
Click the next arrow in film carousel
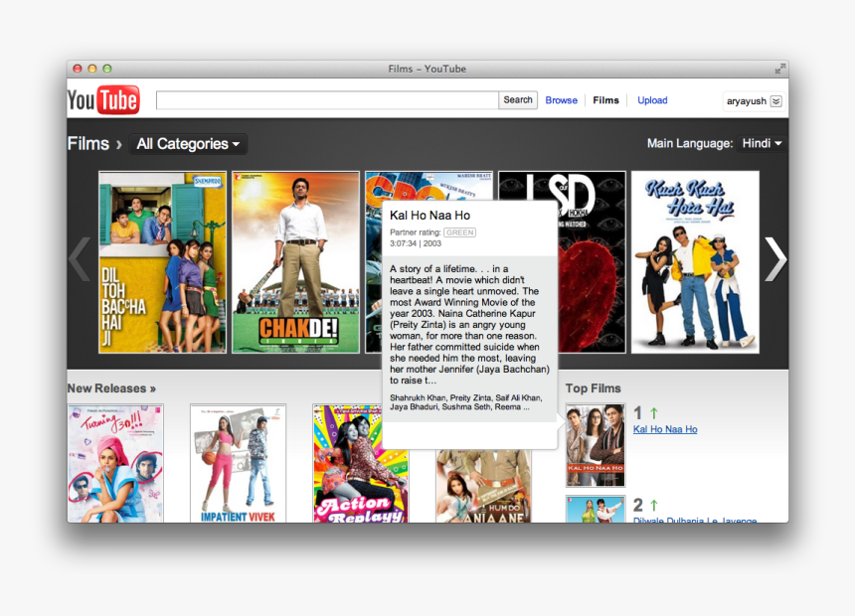point(774,259)
